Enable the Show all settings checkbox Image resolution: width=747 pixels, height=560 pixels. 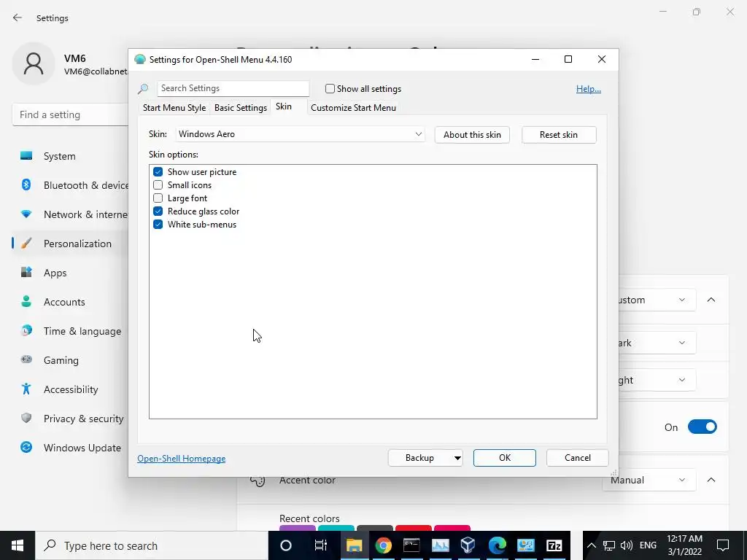[330, 88]
